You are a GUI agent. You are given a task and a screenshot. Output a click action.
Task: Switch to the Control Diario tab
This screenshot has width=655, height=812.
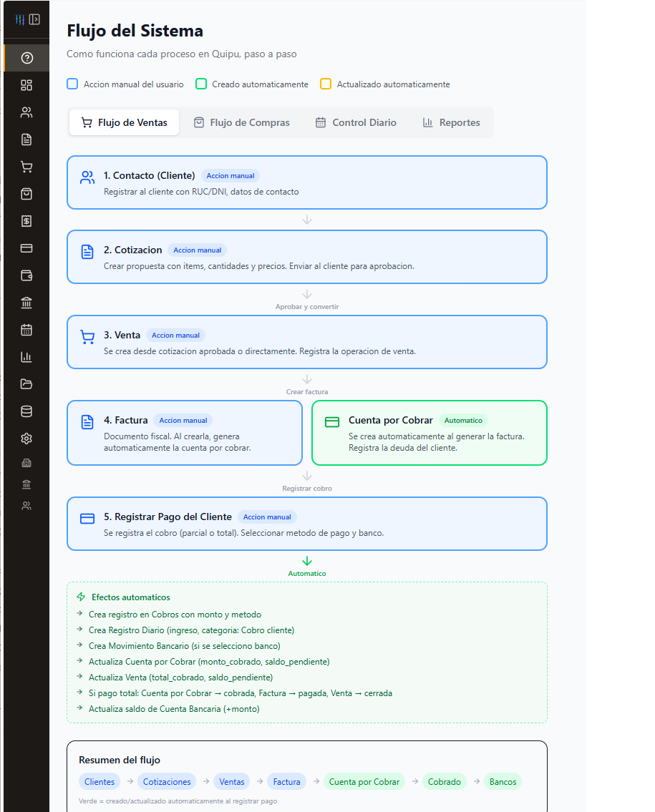(x=356, y=123)
